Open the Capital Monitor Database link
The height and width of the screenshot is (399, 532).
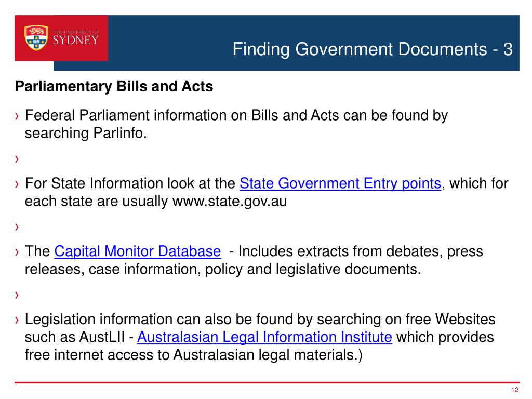point(137,251)
